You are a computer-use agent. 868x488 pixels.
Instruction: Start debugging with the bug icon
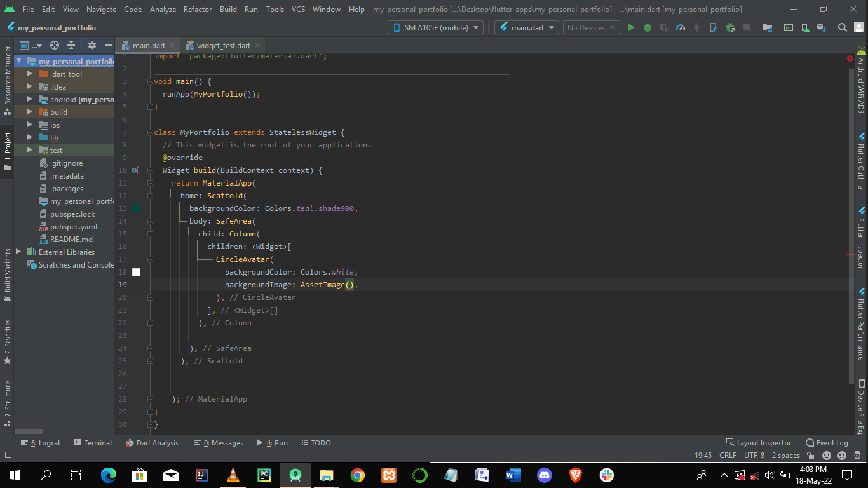tap(648, 27)
